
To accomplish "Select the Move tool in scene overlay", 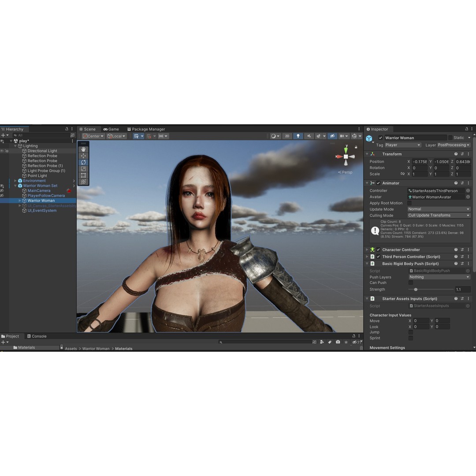I will coord(83,156).
